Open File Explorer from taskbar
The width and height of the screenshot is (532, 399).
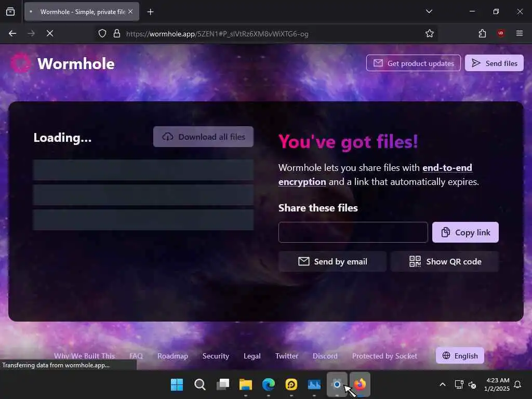coord(246,384)
